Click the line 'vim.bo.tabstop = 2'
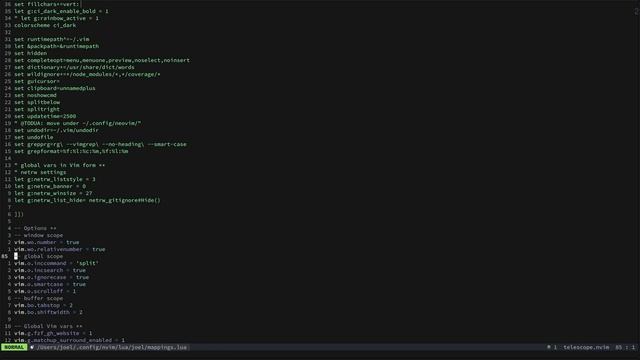The height and width of the screenshot is (360, 640). click(43, 305)
